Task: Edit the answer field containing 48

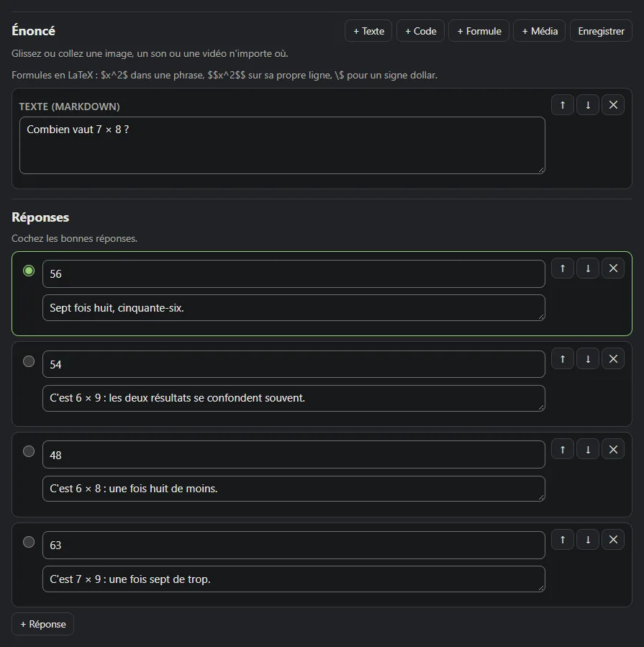Action: pos(294,455)
